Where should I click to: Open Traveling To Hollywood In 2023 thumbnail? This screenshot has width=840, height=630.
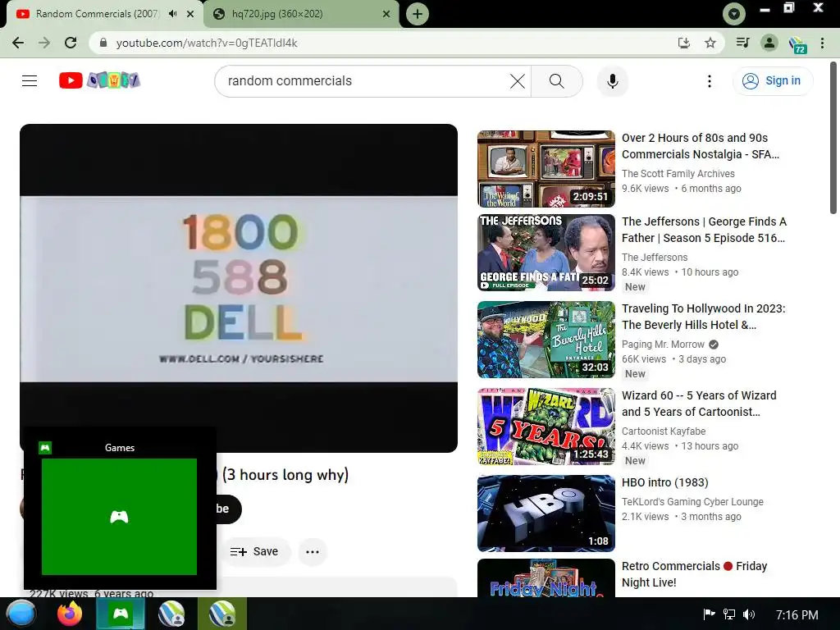pyautogui.click(x=546, y=339)
